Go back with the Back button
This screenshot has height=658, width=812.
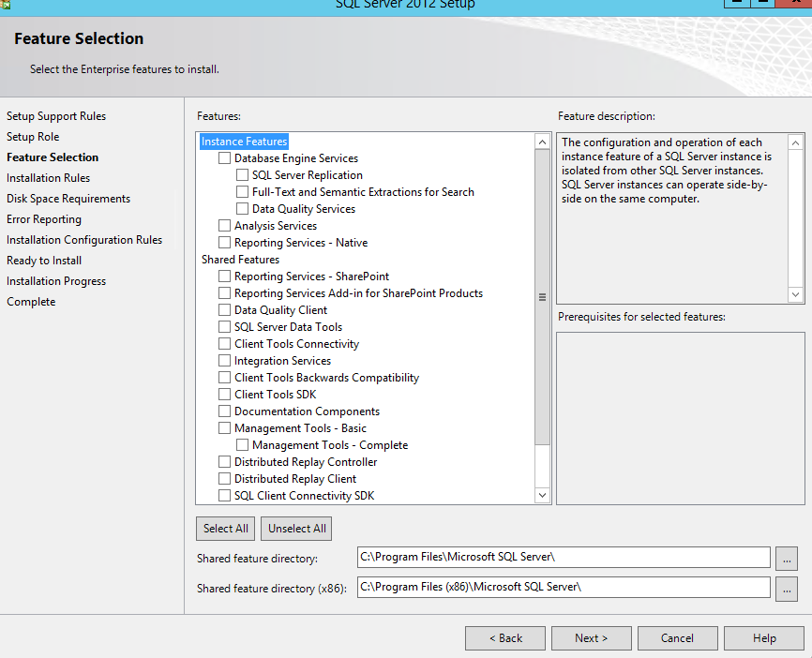click(504, 638)
